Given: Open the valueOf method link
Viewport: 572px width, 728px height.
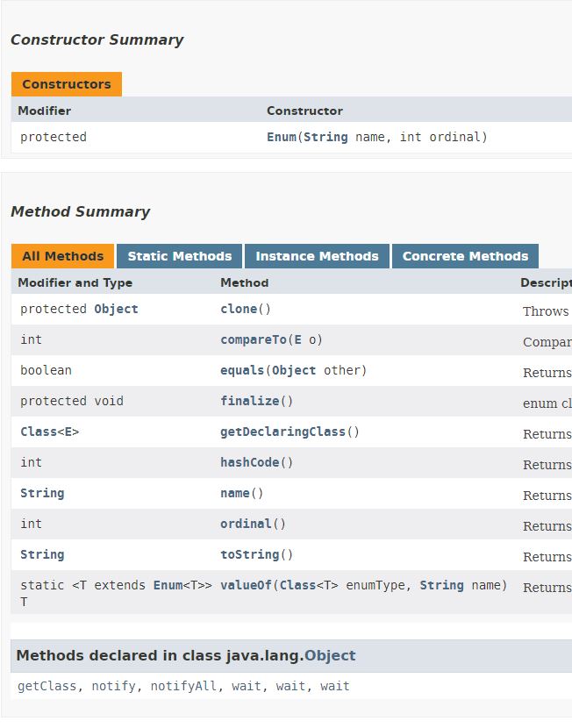Looking at the screenshot, I should click(x=246, y=584).
